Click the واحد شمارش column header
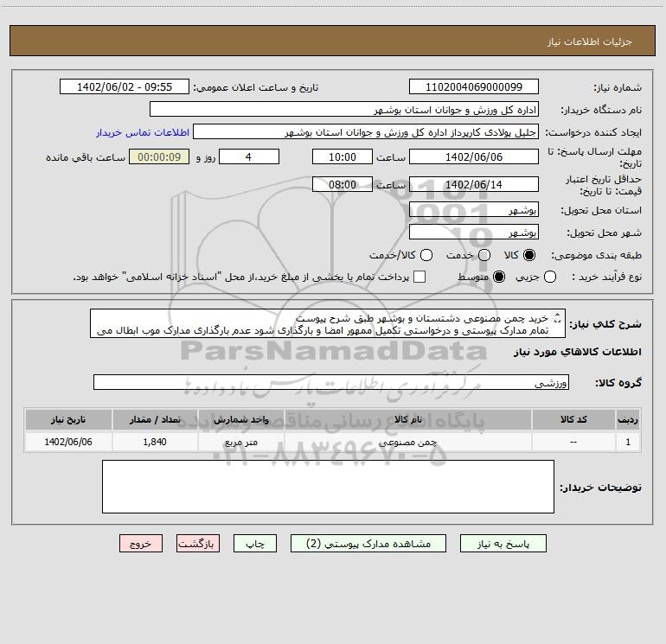666x644 pixels. 240,419
